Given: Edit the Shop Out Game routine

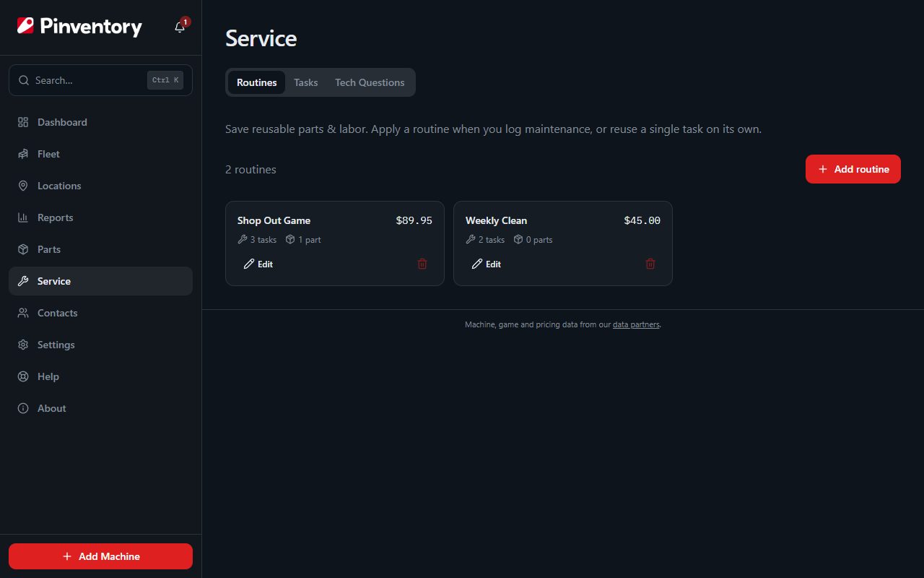Looking at the screenshot, I should 258,264.
